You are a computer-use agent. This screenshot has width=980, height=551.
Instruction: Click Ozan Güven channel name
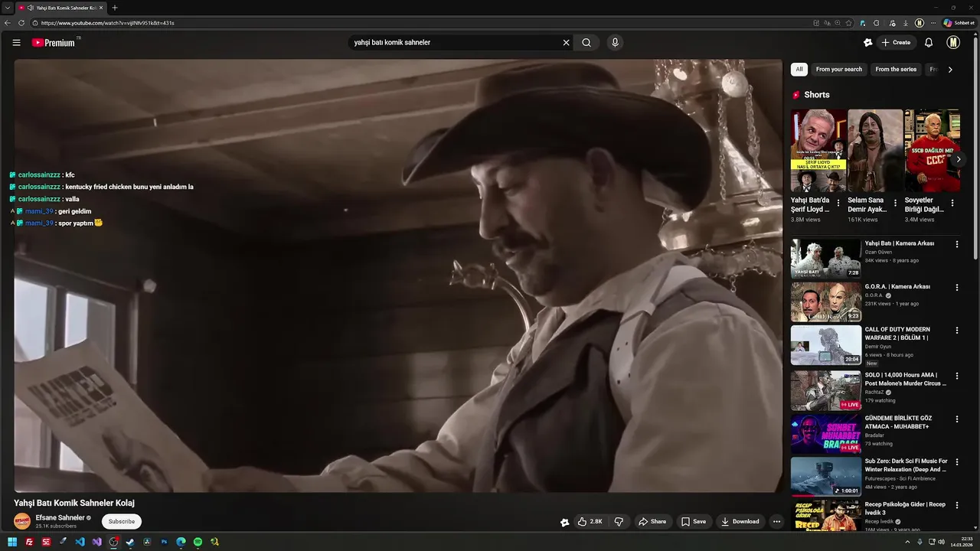tap(878, 252)
